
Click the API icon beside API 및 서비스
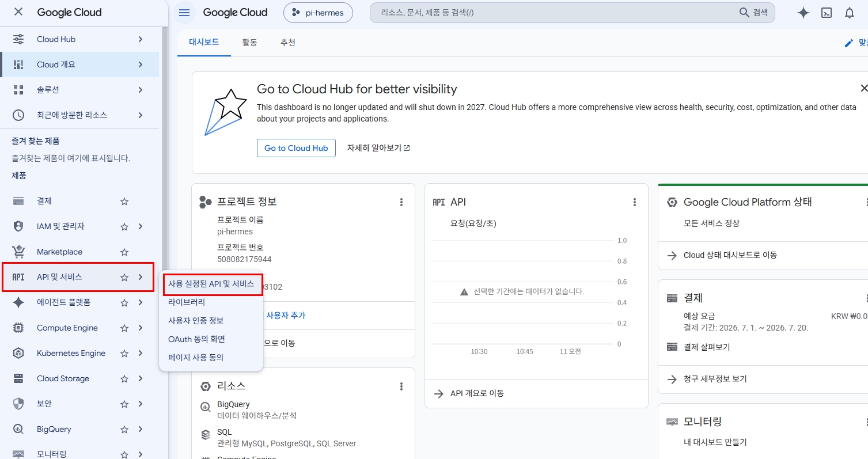(18, 277)
